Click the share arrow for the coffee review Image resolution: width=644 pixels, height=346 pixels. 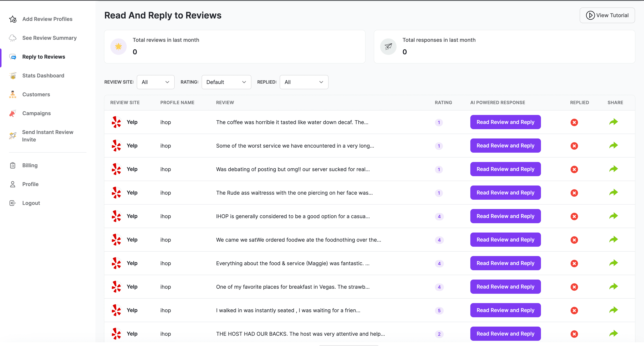coord(613,122)
